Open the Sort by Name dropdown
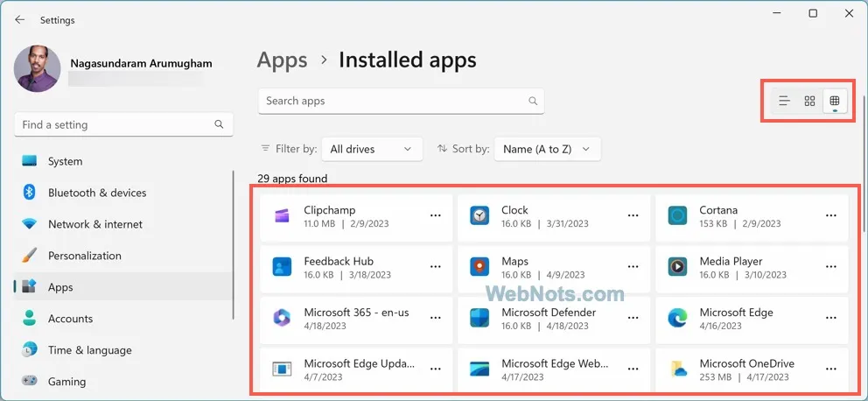The height and width of the screenshot is (401, 868). pos(547,149)
